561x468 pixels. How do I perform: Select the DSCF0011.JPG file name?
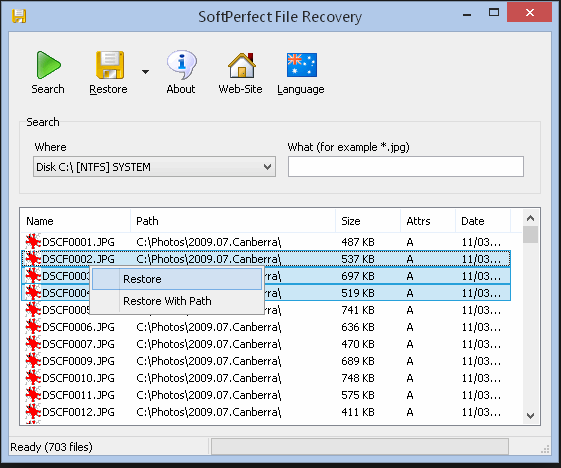point(78,395)
